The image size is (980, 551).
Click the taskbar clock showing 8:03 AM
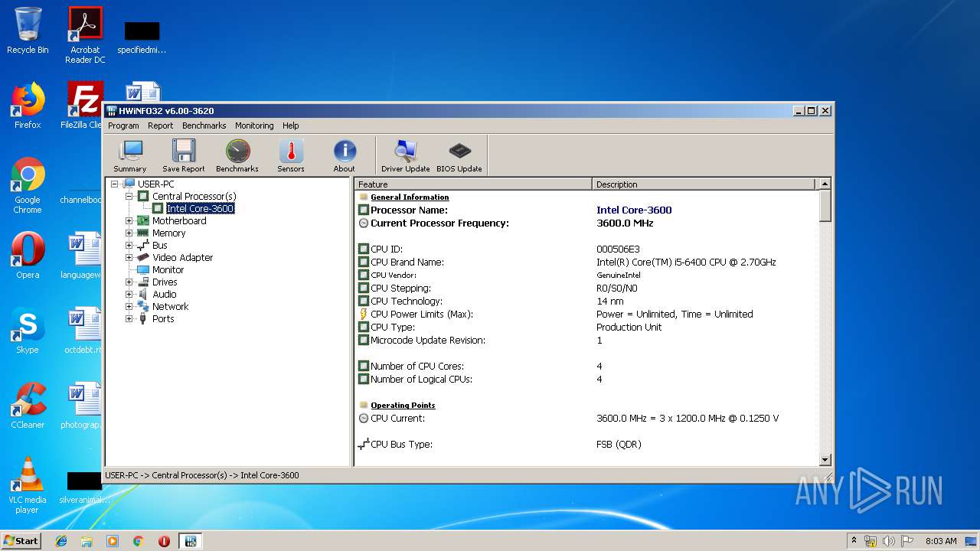coord(941,541)
